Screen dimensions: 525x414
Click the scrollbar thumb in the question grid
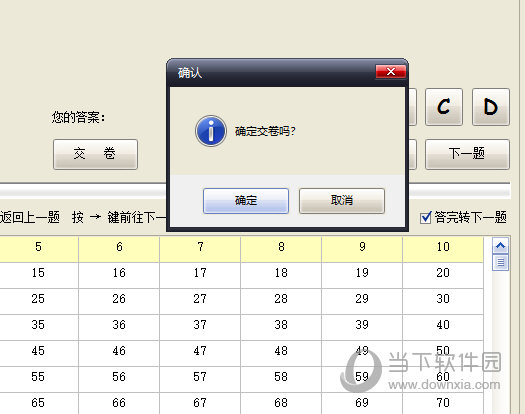click(501, 262)
